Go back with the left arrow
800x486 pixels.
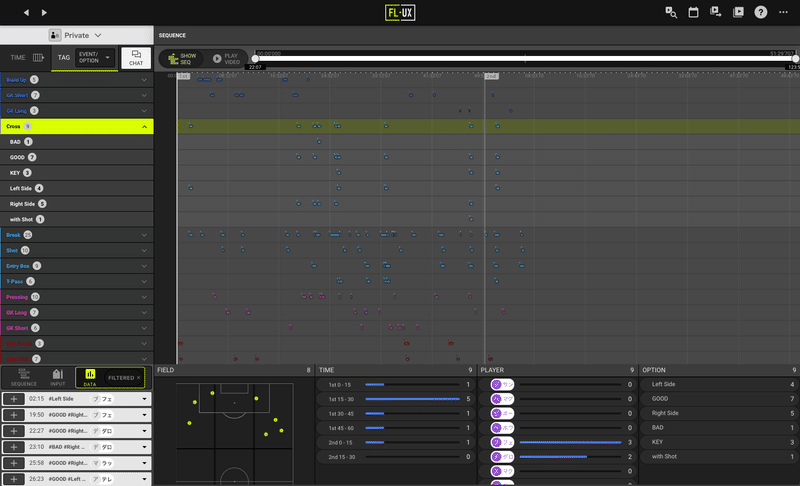pyautogui.click(x=26, y=12)
